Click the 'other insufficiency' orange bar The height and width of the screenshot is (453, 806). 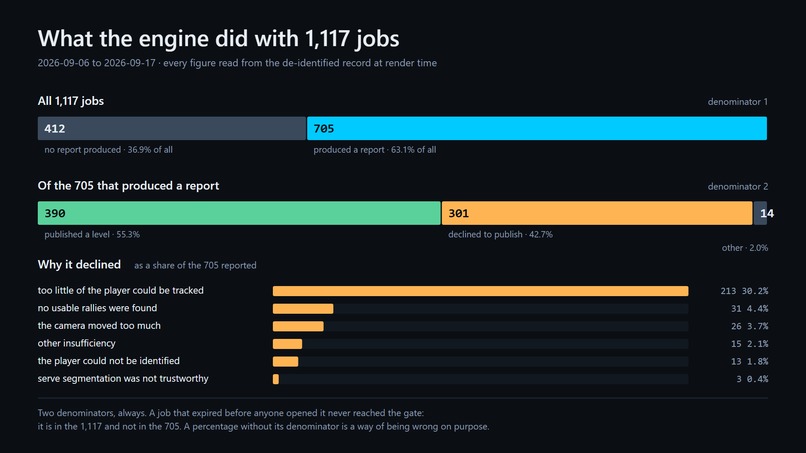coord(287,343)
